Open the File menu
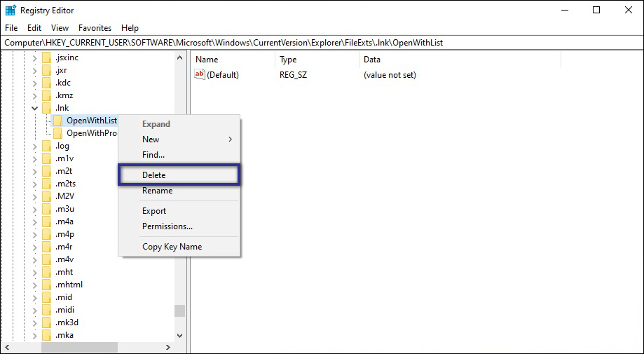The image size is (644, 354). (11, 28)
